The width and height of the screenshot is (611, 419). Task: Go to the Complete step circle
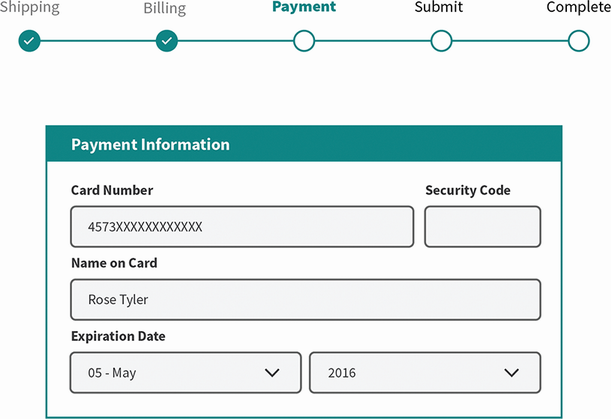click(578, 41)
